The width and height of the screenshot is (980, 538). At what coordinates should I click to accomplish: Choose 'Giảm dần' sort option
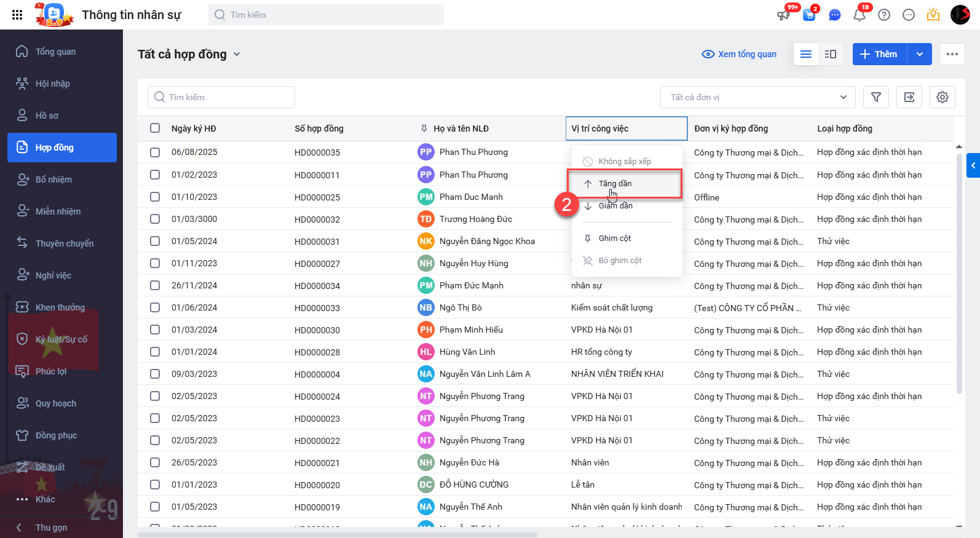pyautogui.click(x=615, y=206)
